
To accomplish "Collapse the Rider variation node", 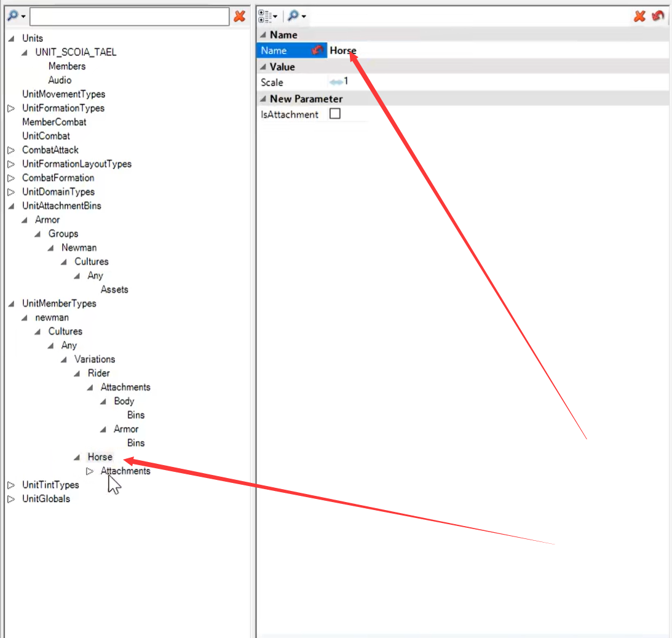I will point(77,374).
